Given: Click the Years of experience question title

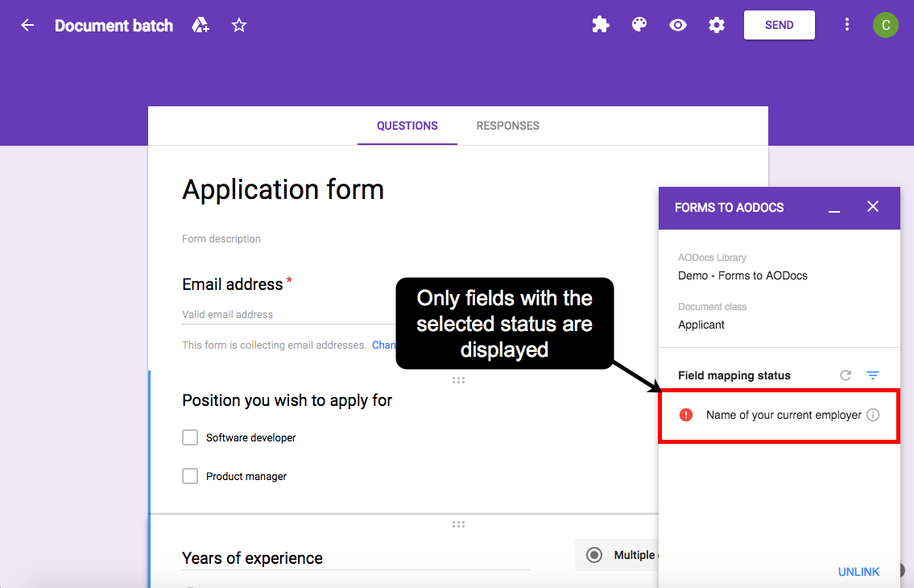Looking at the screenshot, I should pyautogui.click(x=252, y=558).
